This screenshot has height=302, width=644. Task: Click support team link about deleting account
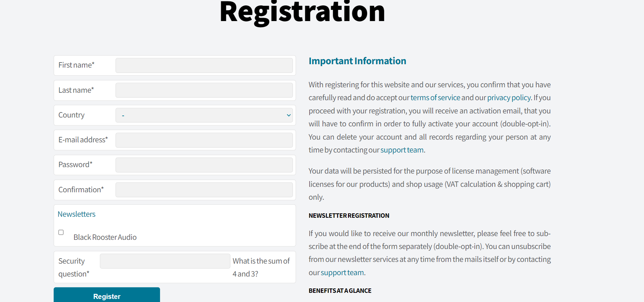coord(402,150)
